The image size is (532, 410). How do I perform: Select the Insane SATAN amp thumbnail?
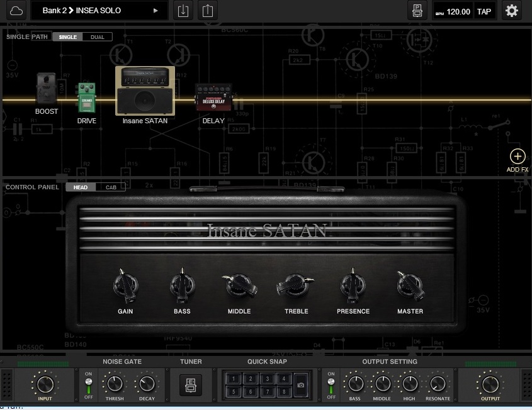pyautogui.click(x=145, y=91)
